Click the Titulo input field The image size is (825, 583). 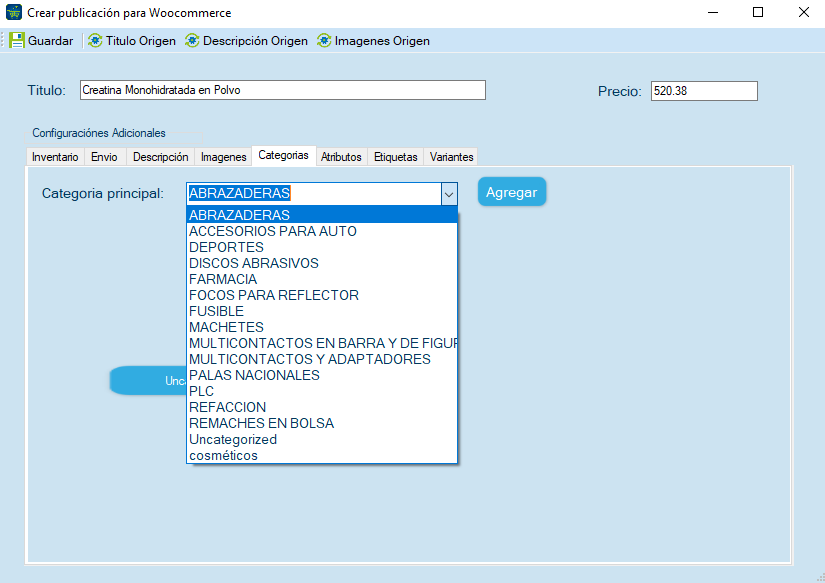(283, 90)
